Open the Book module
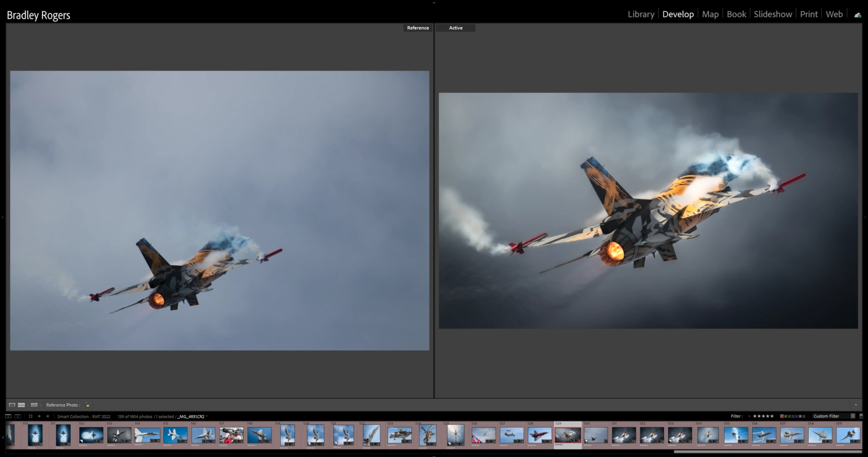The height and width of the screenshot is (457, 868). tap(736, 15)
